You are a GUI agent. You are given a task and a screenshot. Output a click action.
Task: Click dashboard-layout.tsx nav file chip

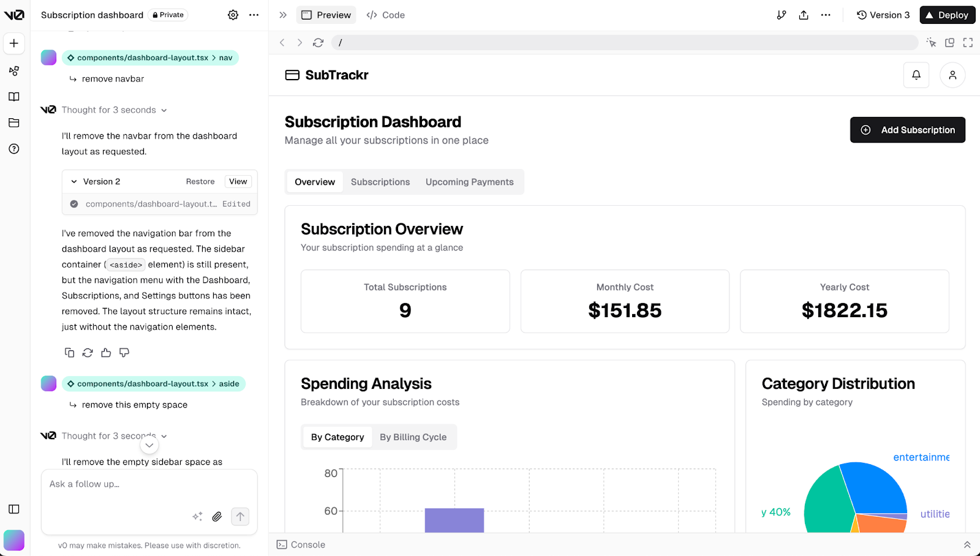click(150, 58)
